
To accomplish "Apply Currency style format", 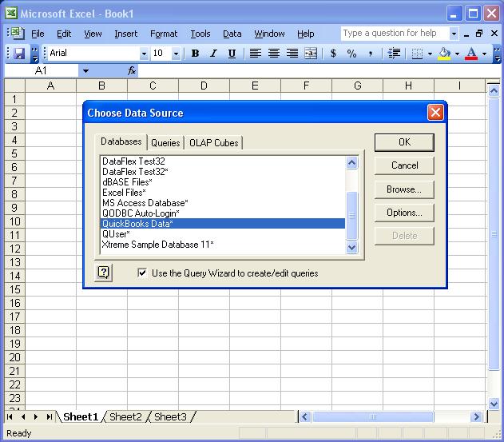I will tap(333, 54).
